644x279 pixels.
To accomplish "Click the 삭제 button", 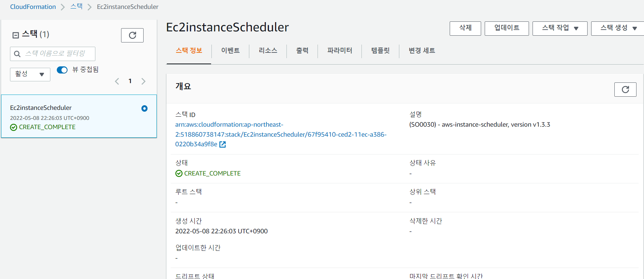I will pos(465,28).
